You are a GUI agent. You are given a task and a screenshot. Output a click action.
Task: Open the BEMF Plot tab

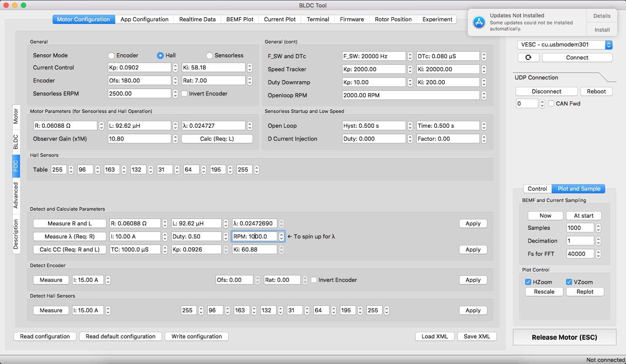coord(240,19)
